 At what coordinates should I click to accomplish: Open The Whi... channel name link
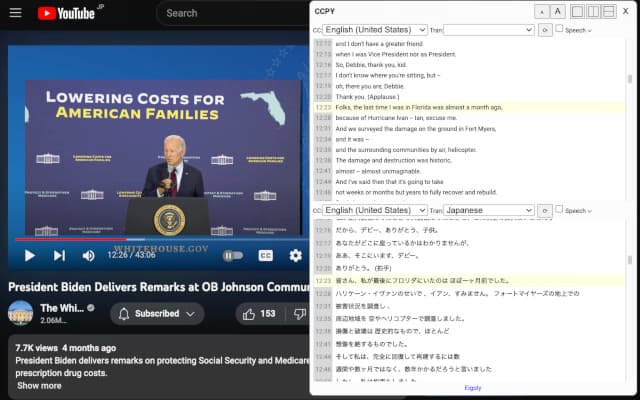pyautogui.click(x=62, y=308)
